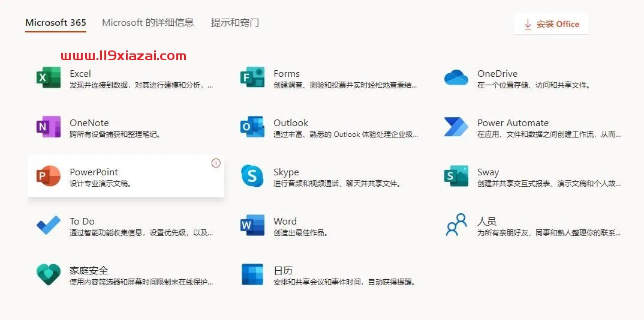Open the Forms app icon

click(x=252, y=77)
